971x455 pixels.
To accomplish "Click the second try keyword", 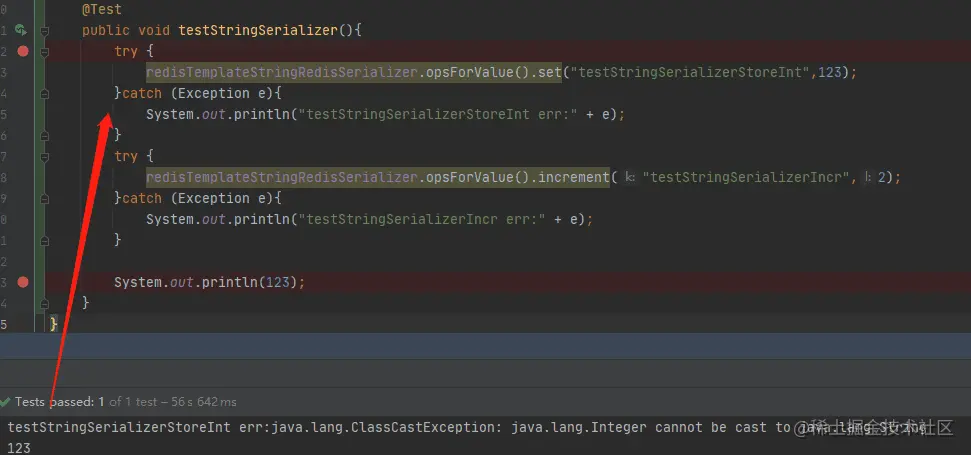I will click(126, 157).
